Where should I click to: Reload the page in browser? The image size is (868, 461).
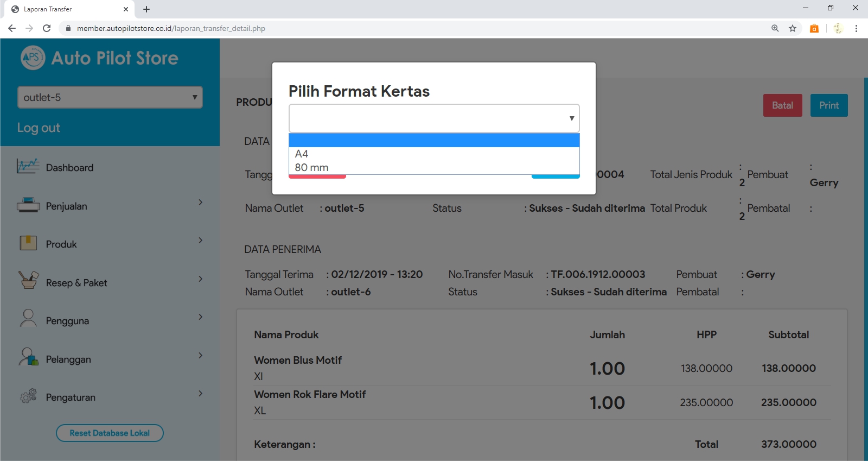(47, 28)
